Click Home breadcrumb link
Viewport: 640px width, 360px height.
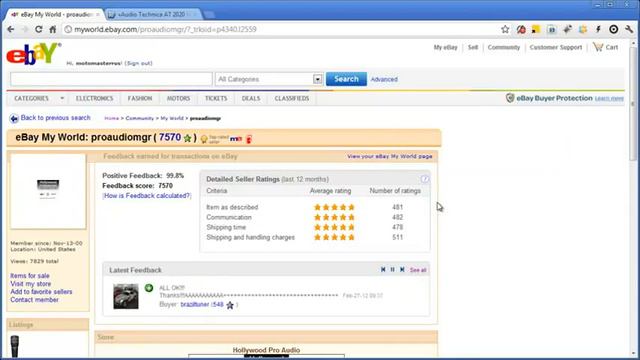pyautogui.click(x=111, y=118)
